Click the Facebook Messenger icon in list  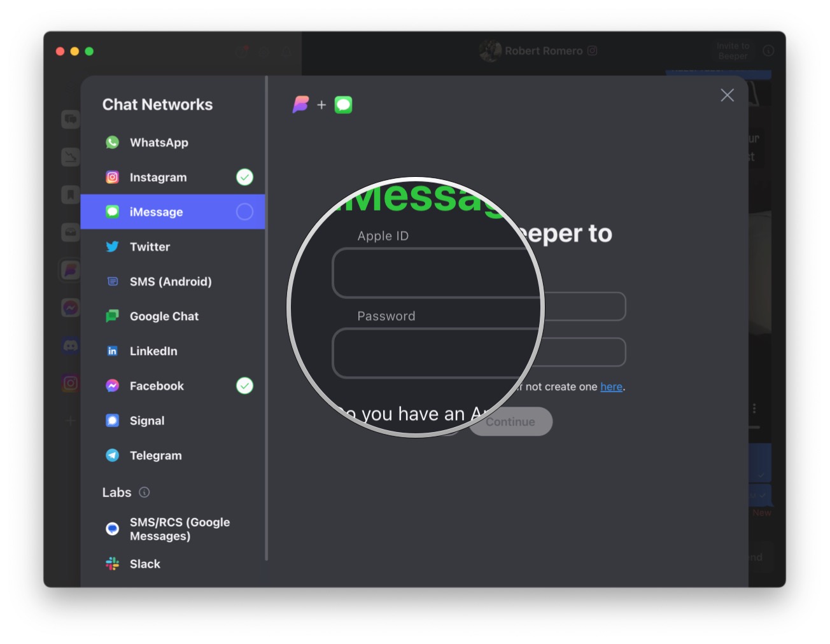pyautogui.click(x=113, y=386)
